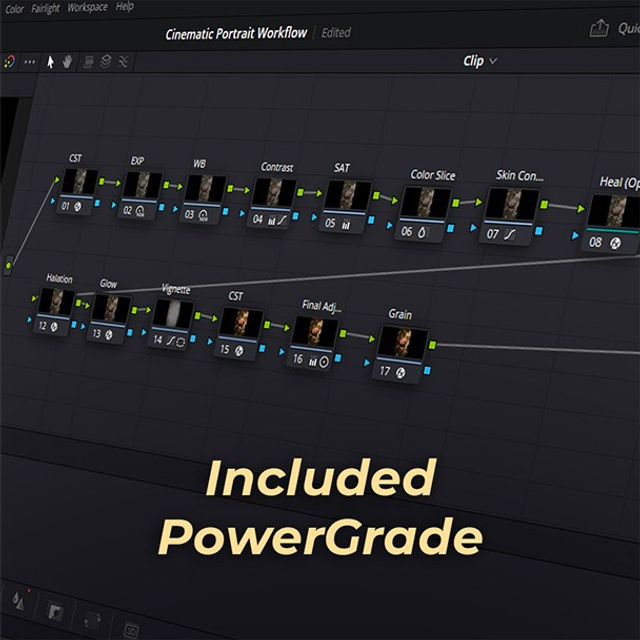
Task: Click droplets icon in bottom palette bar
Action: click(x=18, y=600)
